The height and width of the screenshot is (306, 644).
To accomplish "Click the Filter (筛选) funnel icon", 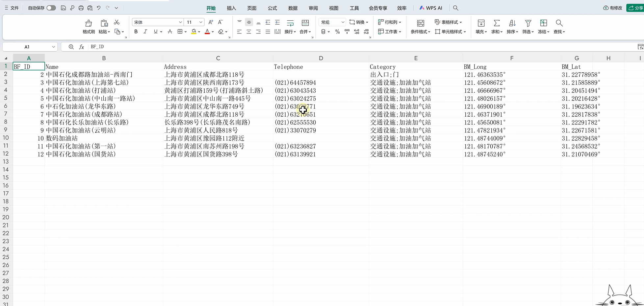I will pyautogui.click(x=528, y=23).
